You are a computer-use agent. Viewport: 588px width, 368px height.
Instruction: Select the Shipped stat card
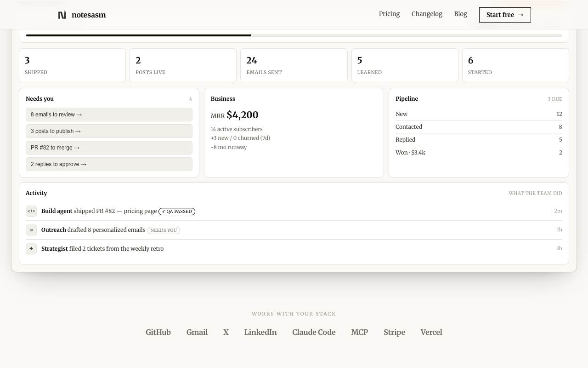[x=72, y=65]
